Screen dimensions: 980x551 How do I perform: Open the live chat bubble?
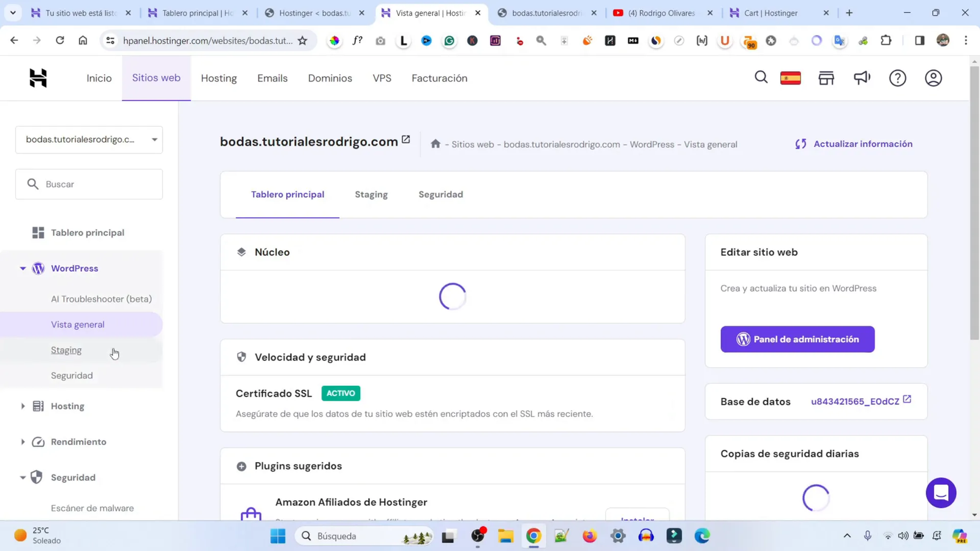coord(941,492)
